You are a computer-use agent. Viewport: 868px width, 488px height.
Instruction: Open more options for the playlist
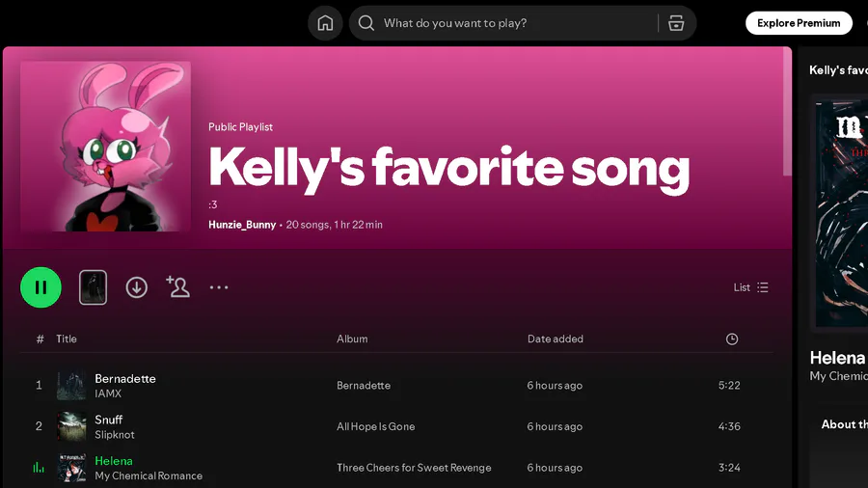(219, 287)
